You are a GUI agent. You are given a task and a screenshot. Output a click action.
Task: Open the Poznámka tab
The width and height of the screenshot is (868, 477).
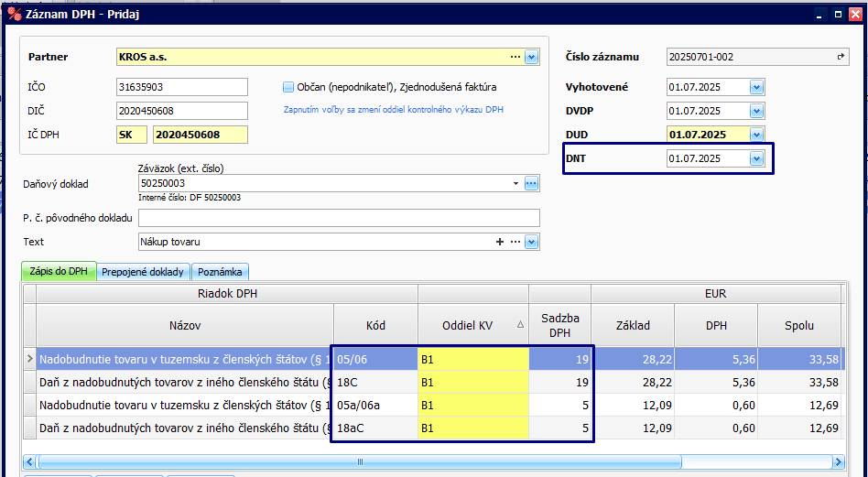(220, 272)
